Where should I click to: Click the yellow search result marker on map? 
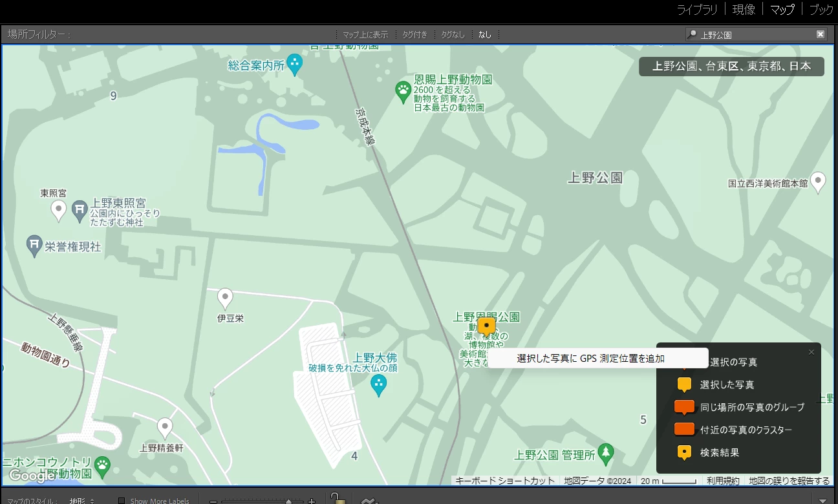click(486, 327)
